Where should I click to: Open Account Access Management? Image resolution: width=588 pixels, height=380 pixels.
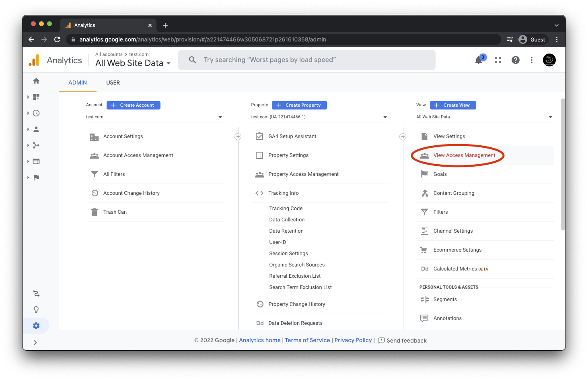155,155
